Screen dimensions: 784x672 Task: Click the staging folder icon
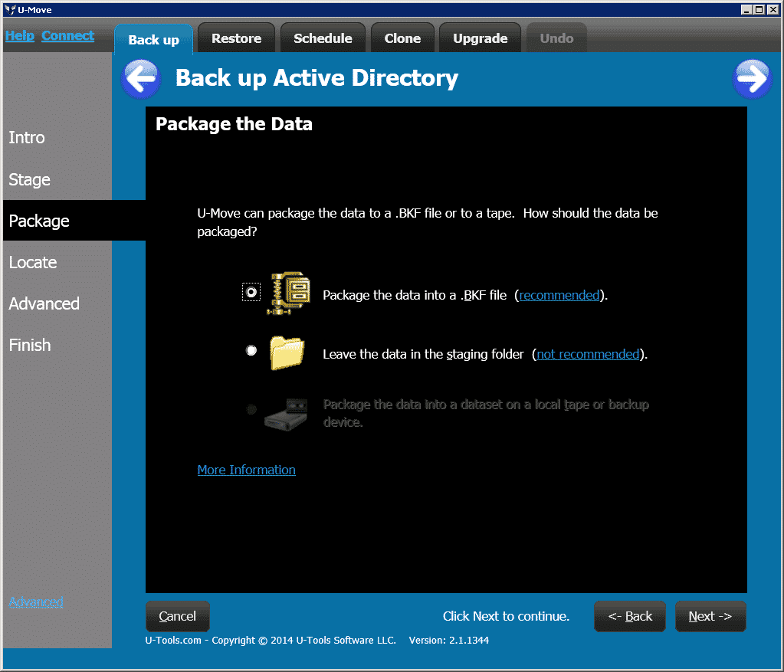[x=287, y=352]
